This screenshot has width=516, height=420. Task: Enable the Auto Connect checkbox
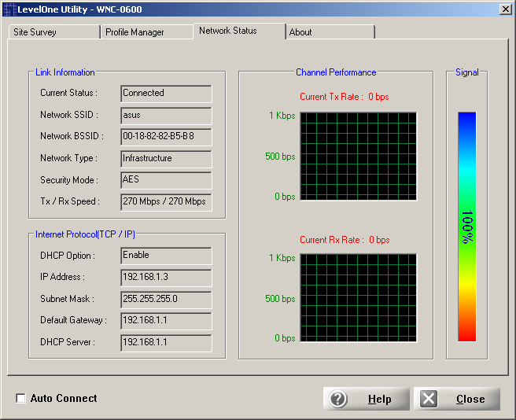[20, 399]
